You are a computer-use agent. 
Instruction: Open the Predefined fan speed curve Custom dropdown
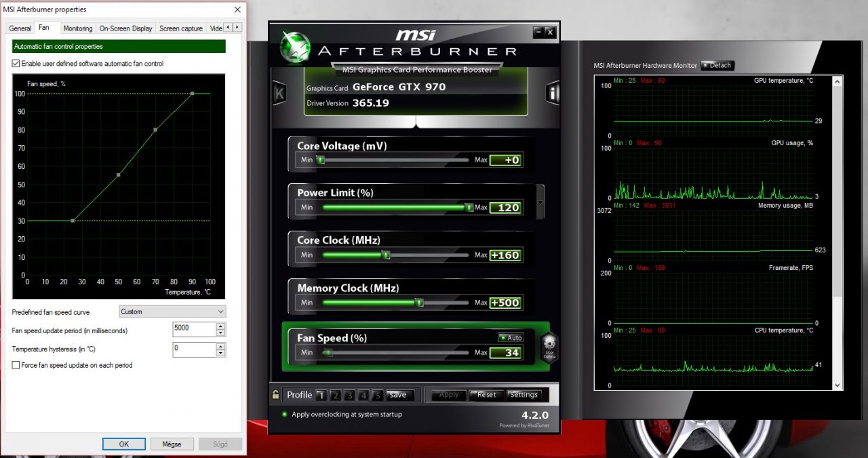pyautogui.click(x=172, y=311)
